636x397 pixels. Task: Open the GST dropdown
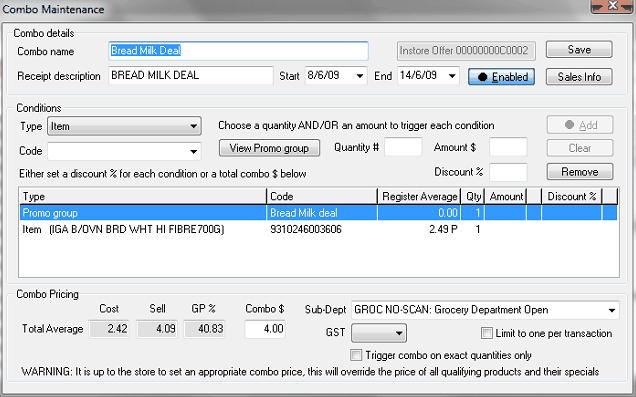click(379, 333)
